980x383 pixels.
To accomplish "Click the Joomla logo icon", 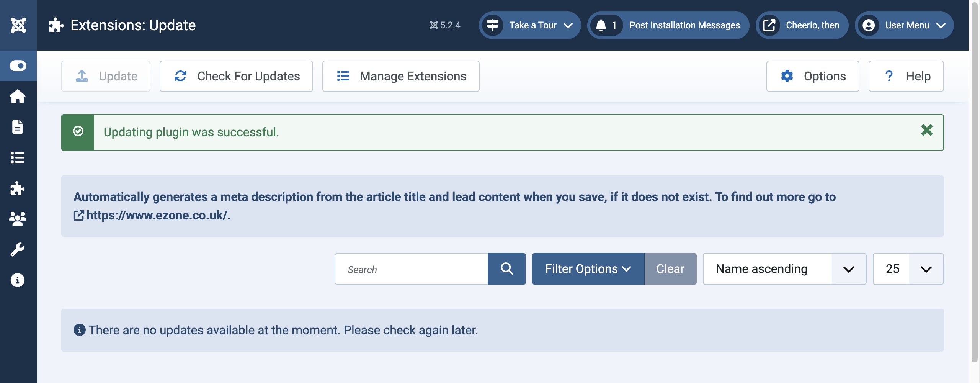I will point(18,25).
